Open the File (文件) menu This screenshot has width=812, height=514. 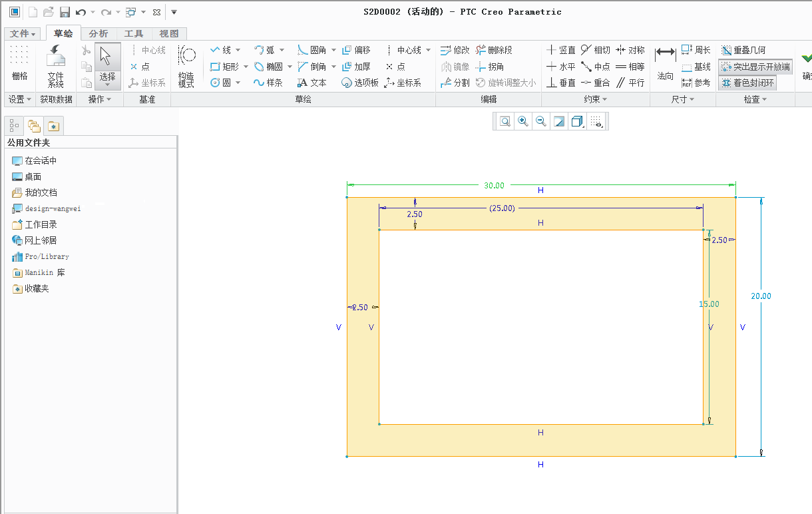click(24, 34)
